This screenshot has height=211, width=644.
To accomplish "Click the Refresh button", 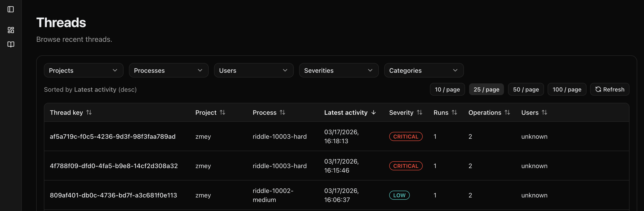I will [x=610, y=89].
